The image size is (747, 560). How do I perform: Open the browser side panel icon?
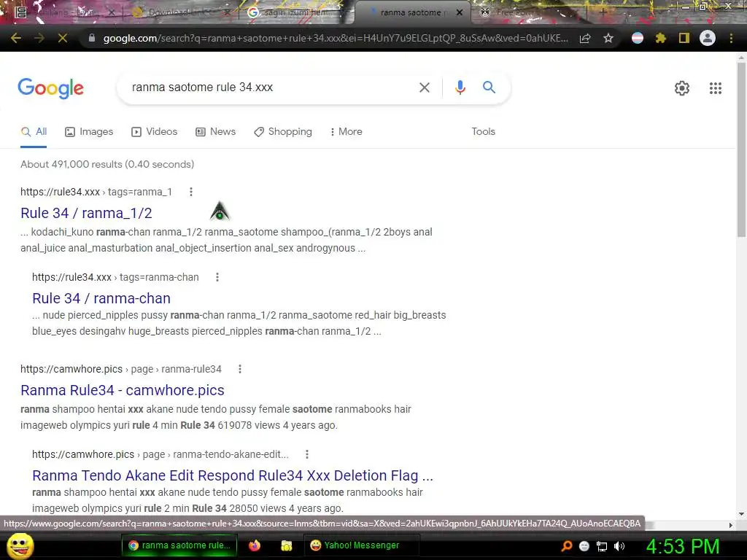(x=684, y=38)
